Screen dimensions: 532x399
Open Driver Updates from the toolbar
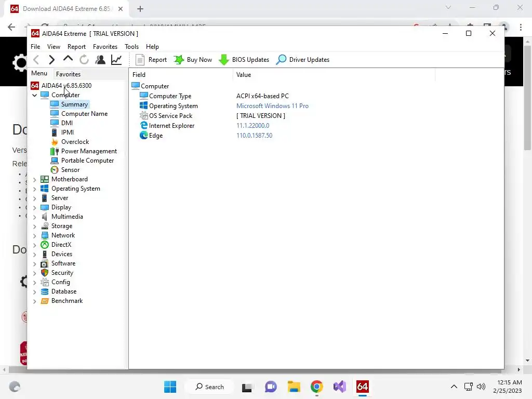303,60
